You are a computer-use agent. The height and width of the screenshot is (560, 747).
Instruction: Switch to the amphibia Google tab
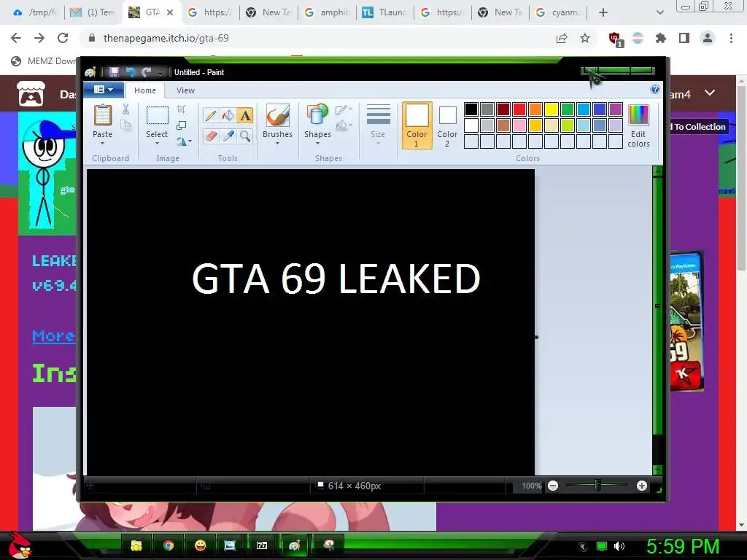pyautogui.click(x=327, y=12)
